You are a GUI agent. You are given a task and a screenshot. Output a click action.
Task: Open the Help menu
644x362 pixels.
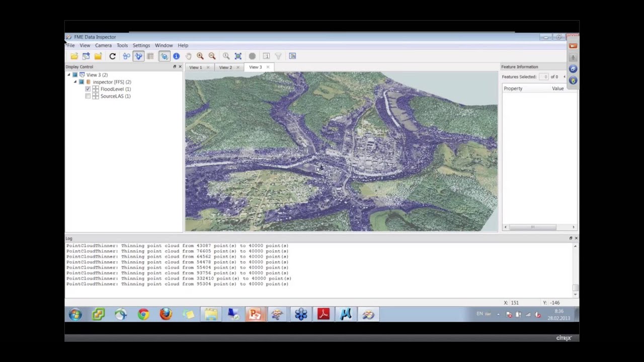(x=183, y=45)
